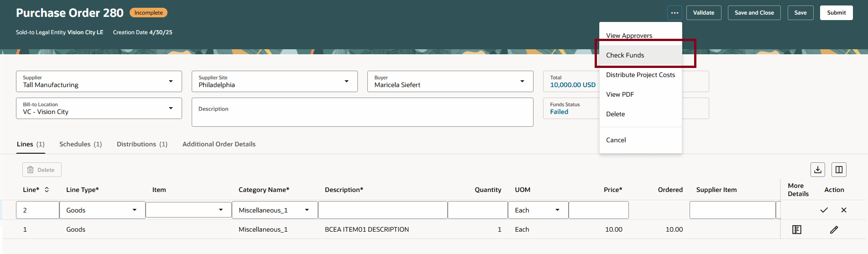Choose Distribute Project Costs menu entry
The image size is (868, 254).
coord(641,75)
